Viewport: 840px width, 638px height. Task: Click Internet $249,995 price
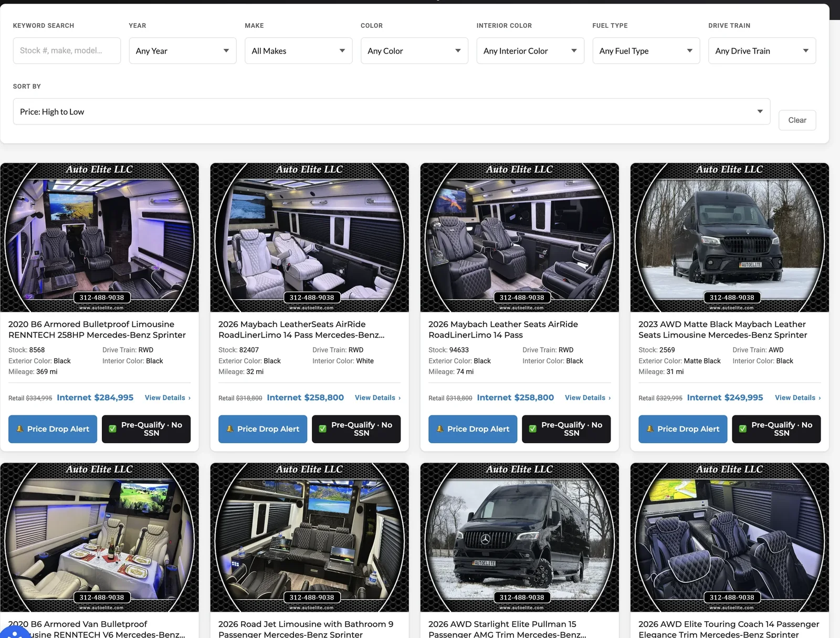point(725,398)
